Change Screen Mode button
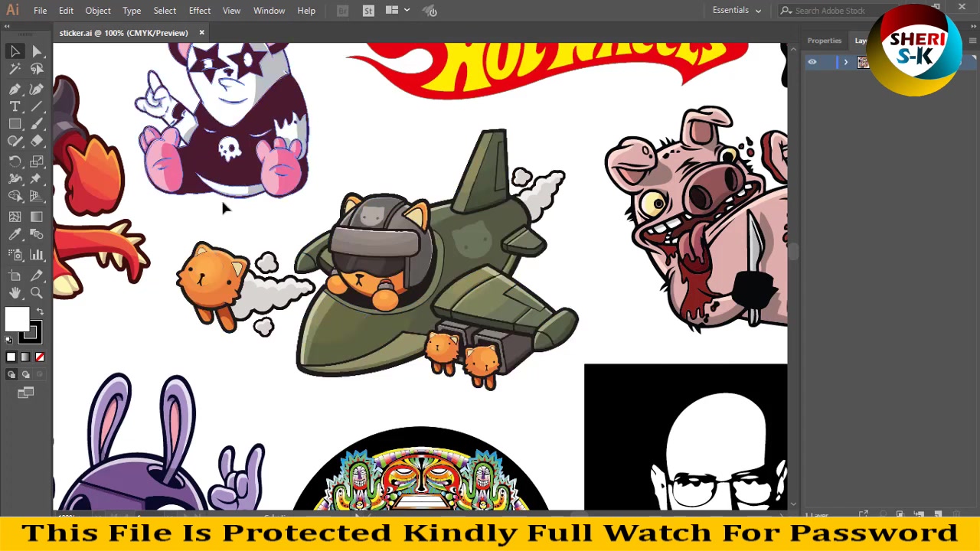Screen dimensions: 980x551 (x=26, y=393)
